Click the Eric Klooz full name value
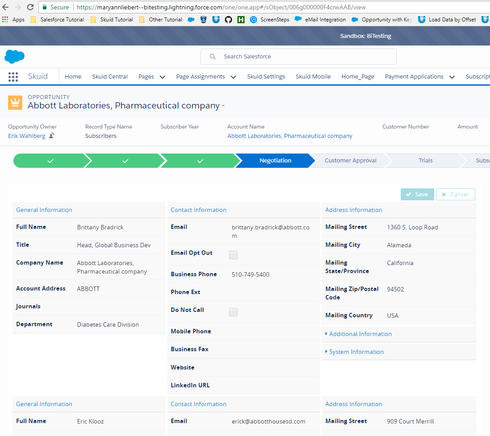The height and width of the screenshot is (436, 490). tap(90, 421)
